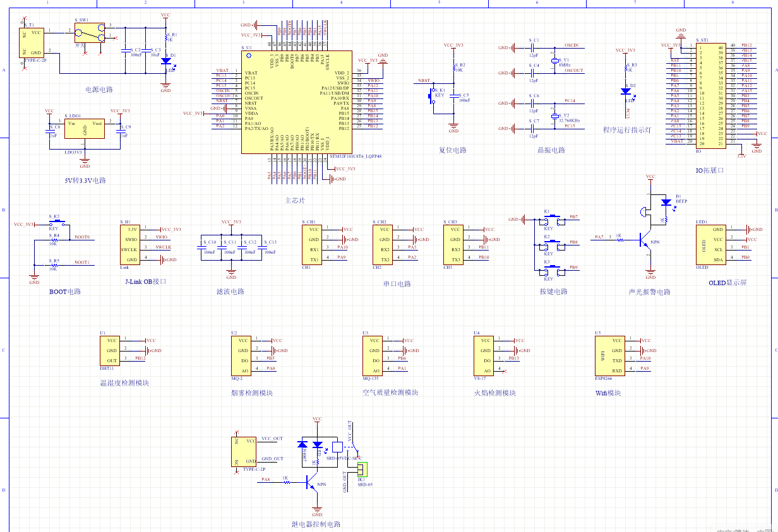Select the S_K2 KEY in BOOT circuit

(56, 223)
